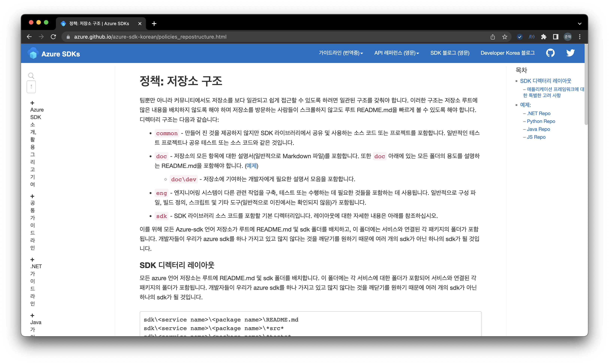Open Chrome's three-dot menu
Image resolution: width=609 pixels, height=364 pixels.
click(x=580, y=37)
